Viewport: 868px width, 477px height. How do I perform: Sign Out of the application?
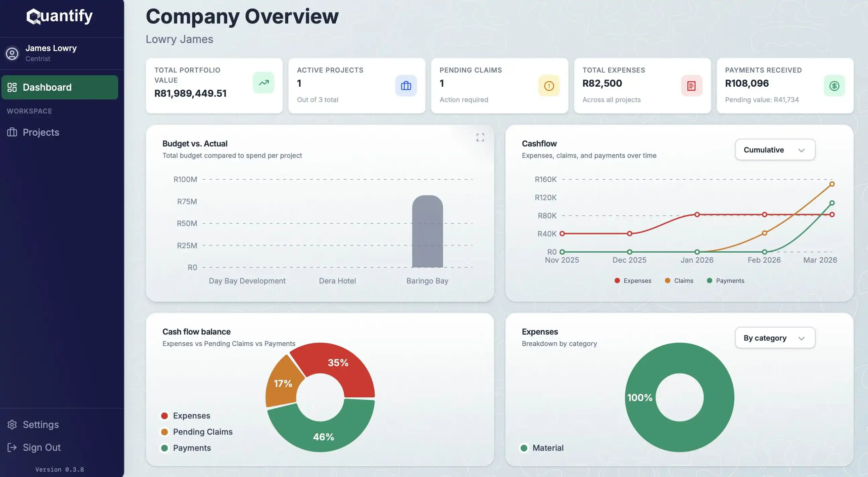click(x=42, y=447)
